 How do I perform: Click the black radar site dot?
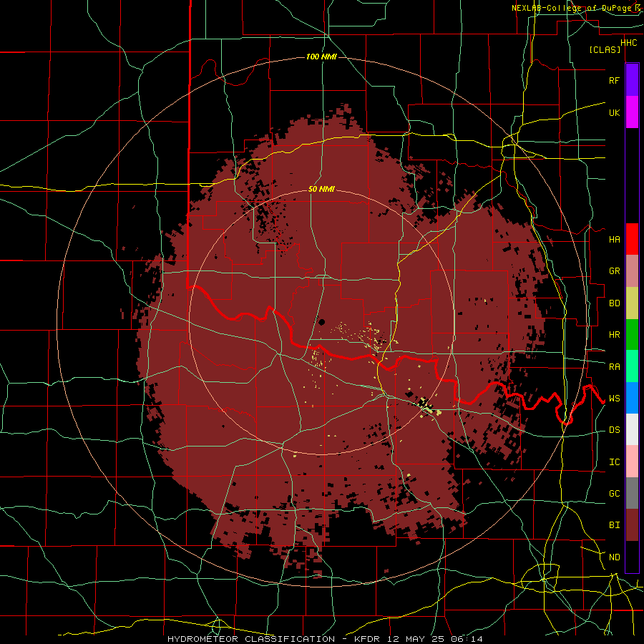tap(321, 321)
